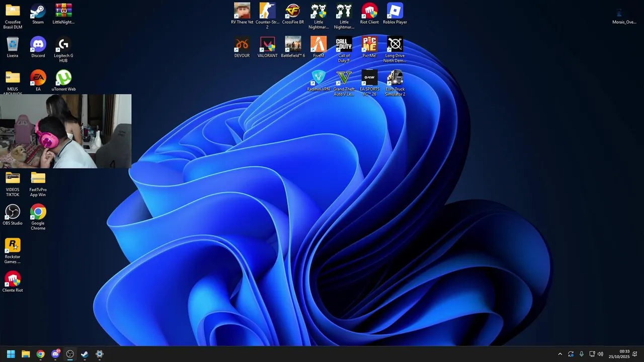Open the Windows Start menu

tap(11, 354)
